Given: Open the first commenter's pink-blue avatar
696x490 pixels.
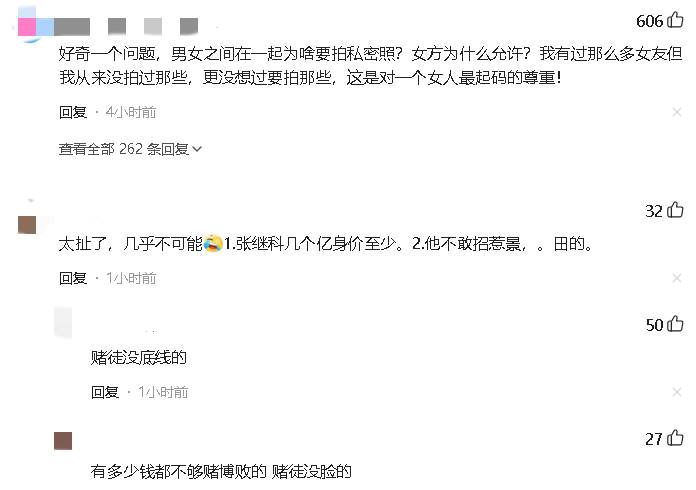Looking at the screenshot, I should coord(36,26).
